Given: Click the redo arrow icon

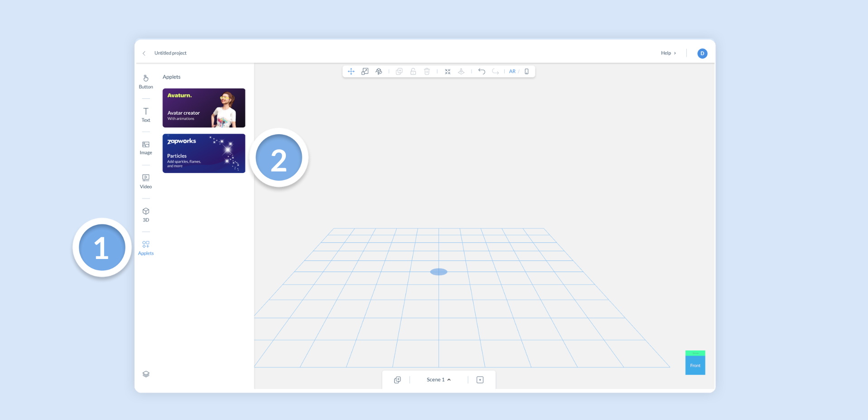Looking at the screenshot, I should (x=496, y=71).
